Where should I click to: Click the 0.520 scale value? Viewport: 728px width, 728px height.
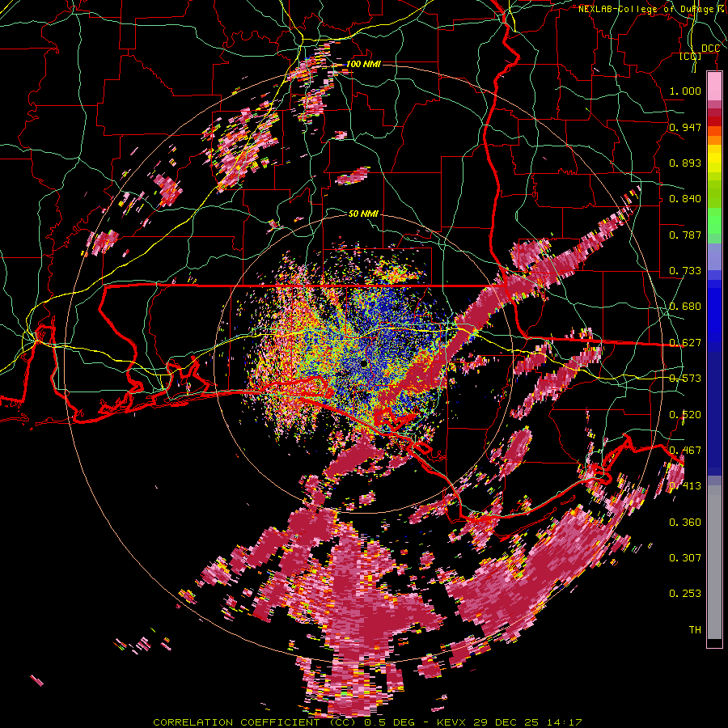tap(685, 415)
